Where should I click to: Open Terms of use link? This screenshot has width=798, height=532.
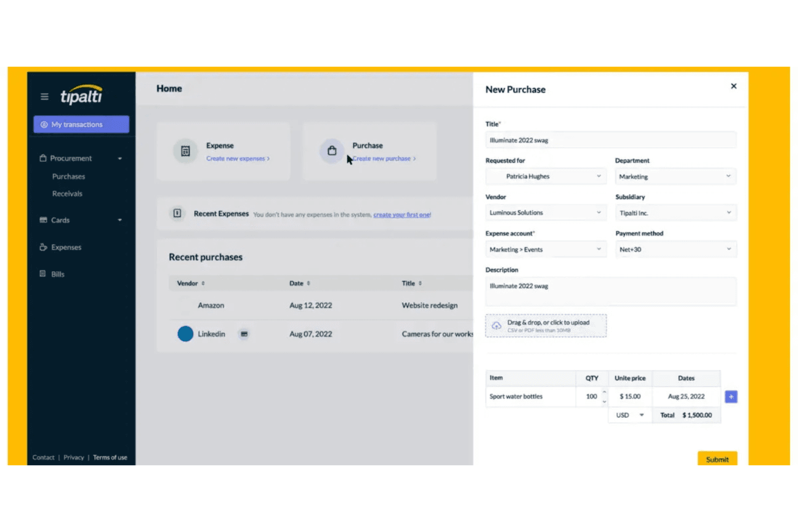(x=110, y=458)
